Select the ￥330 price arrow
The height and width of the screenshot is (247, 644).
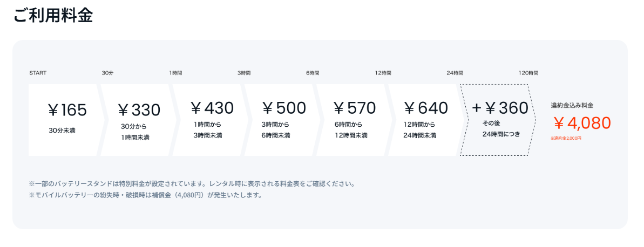(x=138, y=120)
